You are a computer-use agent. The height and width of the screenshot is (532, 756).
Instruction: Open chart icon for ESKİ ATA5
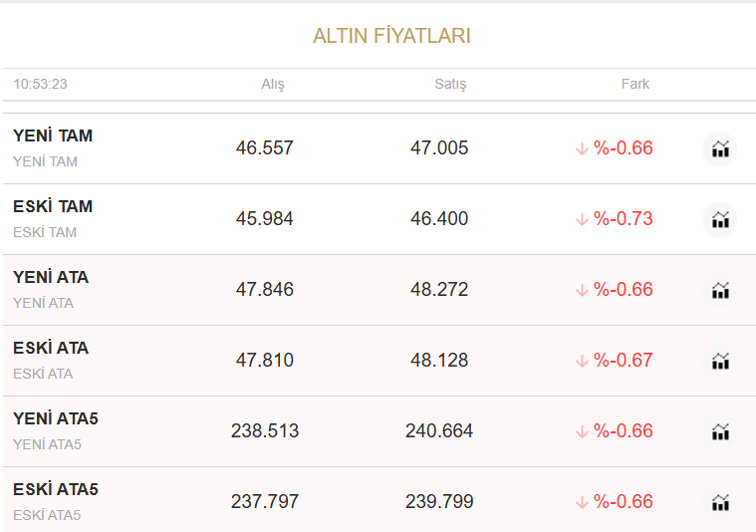(720, 502)
